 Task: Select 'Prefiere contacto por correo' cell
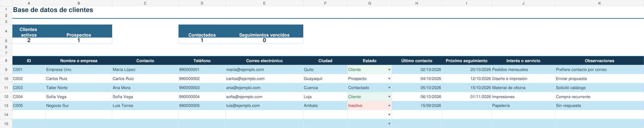(x=600, y=70)
